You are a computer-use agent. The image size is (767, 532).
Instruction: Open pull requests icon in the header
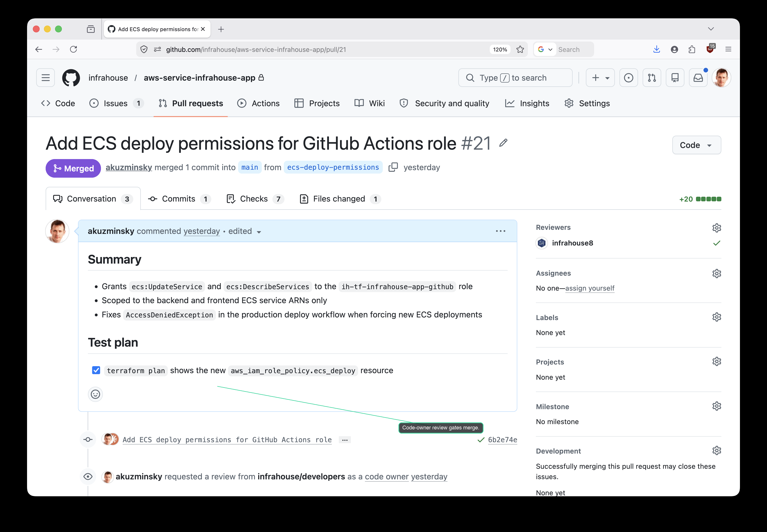(x=652, y=78)
